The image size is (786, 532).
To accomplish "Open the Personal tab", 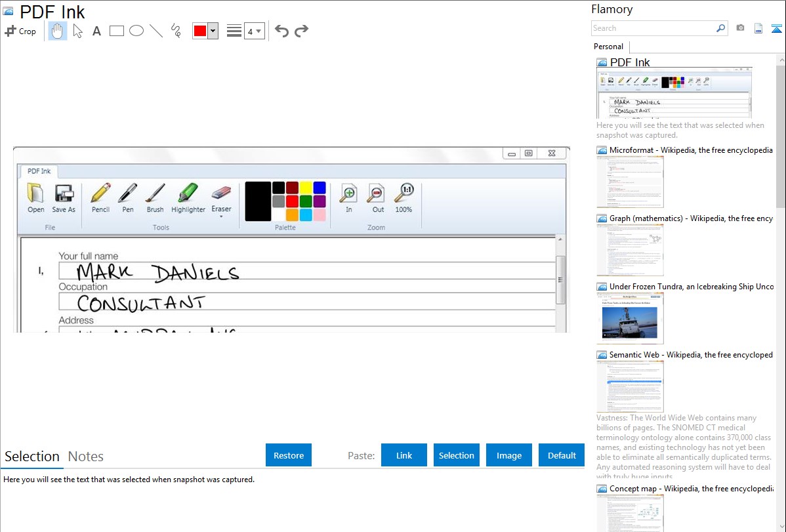I will point(608,47).
